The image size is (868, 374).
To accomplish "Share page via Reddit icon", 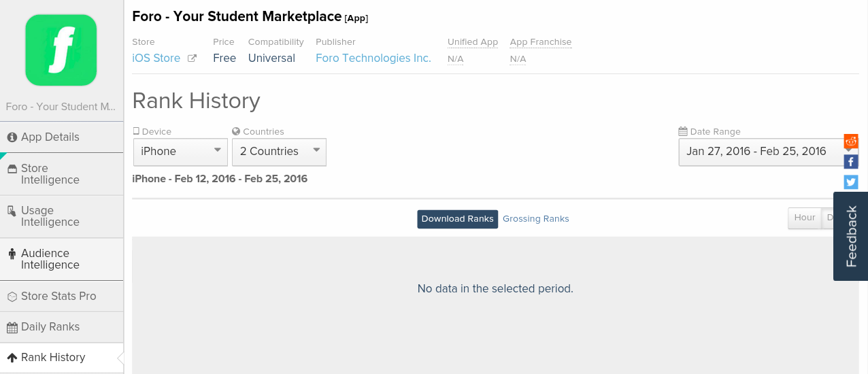I will [851, 141].
